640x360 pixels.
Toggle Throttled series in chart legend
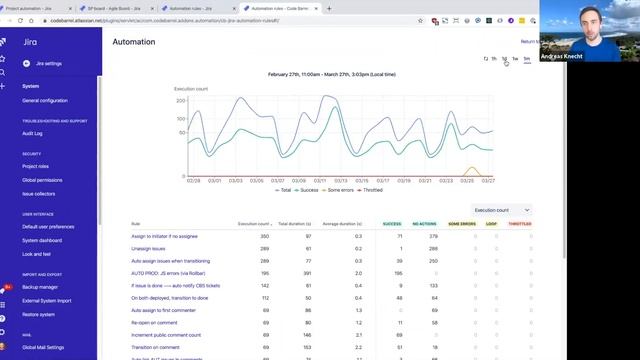coord(370,190)
